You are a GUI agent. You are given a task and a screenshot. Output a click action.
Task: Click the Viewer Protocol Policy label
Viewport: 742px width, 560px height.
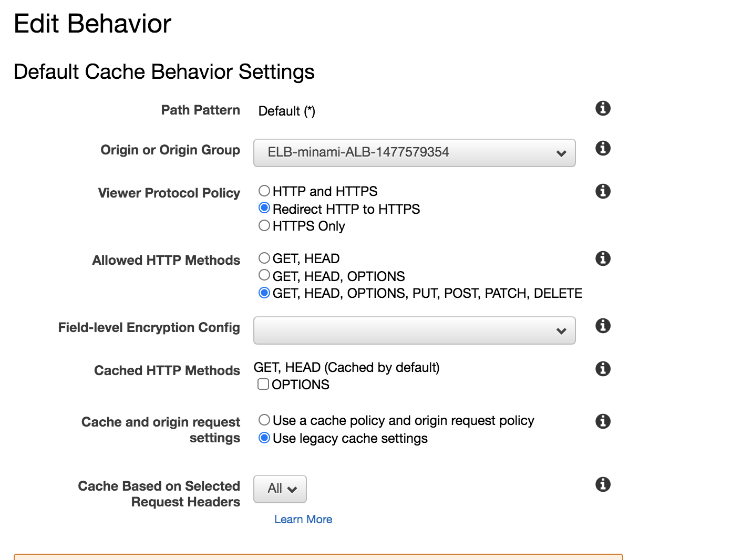tap(169, 193)
